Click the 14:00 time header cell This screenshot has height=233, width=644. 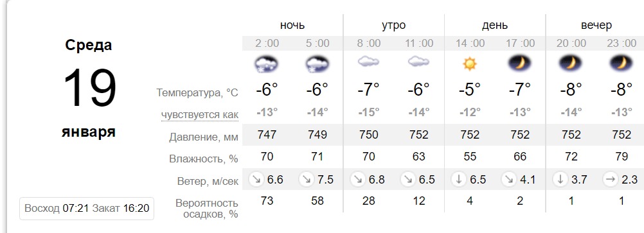(470, 42)
